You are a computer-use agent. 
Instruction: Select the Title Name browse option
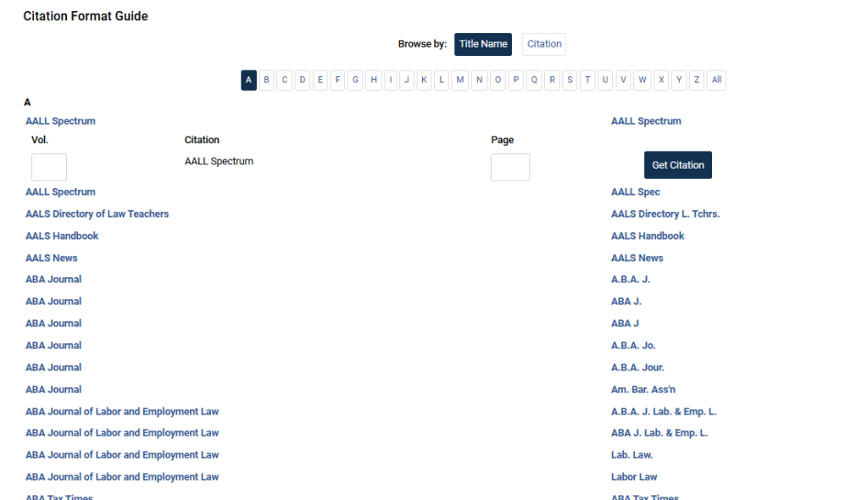pos(482,44)
